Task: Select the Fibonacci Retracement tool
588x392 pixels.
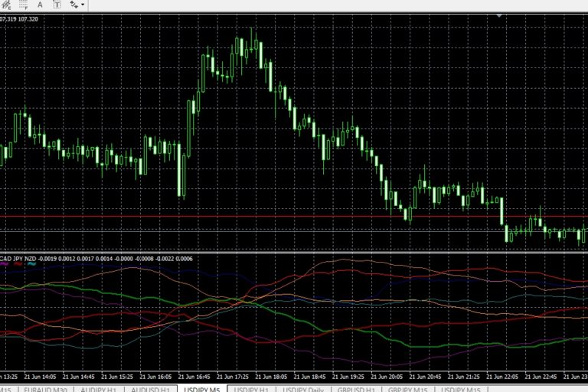Action: coord(23,5)
